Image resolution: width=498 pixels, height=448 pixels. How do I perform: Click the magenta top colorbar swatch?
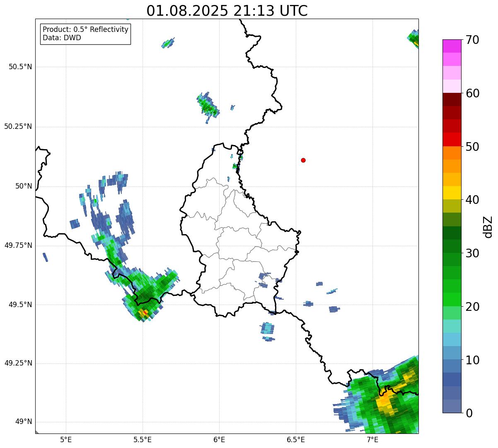tap(452, 46)
